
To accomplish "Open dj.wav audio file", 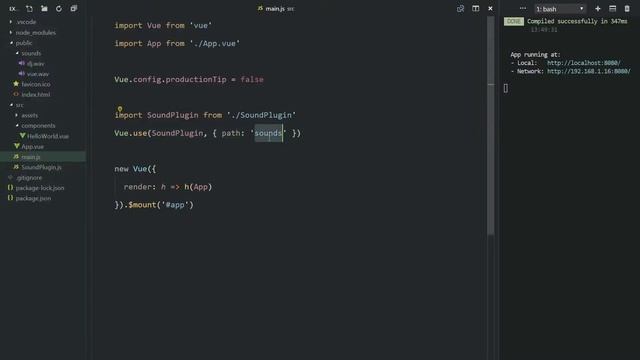I will (36, 64).
